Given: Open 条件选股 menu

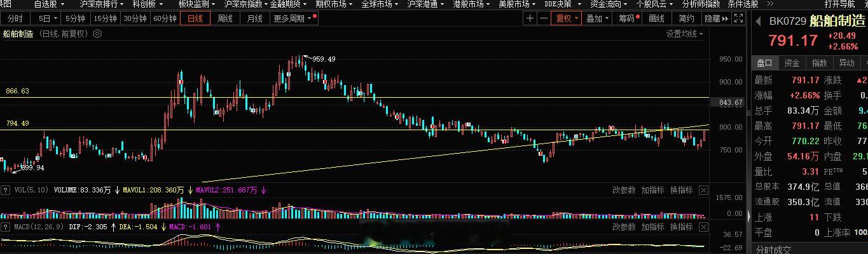Looking at the screenshot, I should 743,4.
